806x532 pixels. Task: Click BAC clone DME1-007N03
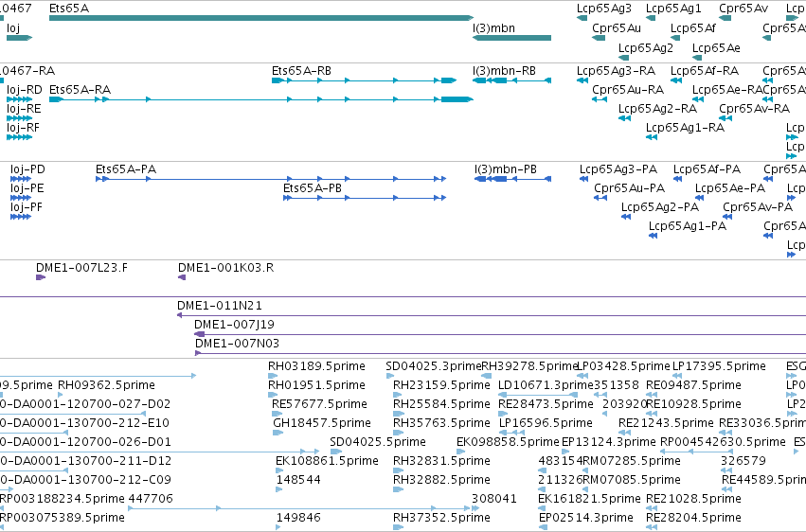237,343
